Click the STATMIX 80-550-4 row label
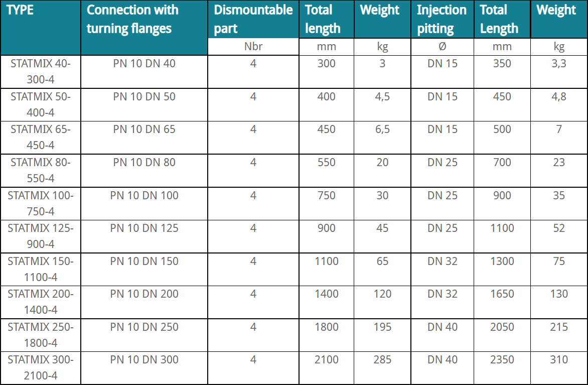The width and height of the screenshot is (588, 385). pyautogui.click(x=41, y=170)
